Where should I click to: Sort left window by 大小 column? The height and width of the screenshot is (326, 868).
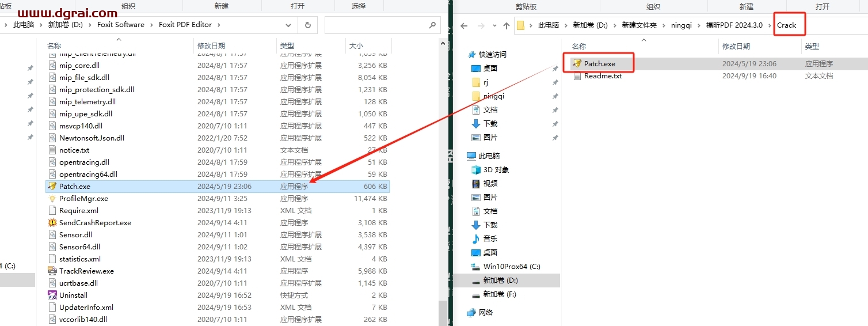click(x=356, y=46)
